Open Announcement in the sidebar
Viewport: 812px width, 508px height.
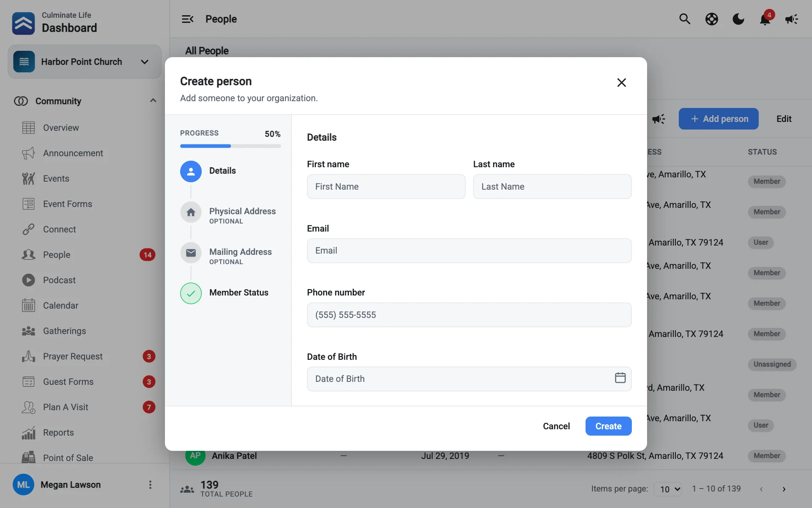pyautogui.click(x=73, y=153)
